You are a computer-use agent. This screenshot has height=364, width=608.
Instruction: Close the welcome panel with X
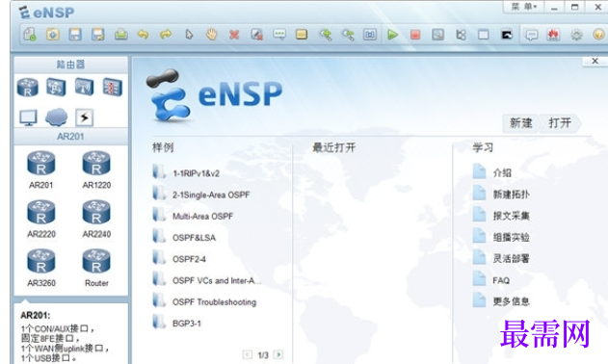(x=595, y=62)
